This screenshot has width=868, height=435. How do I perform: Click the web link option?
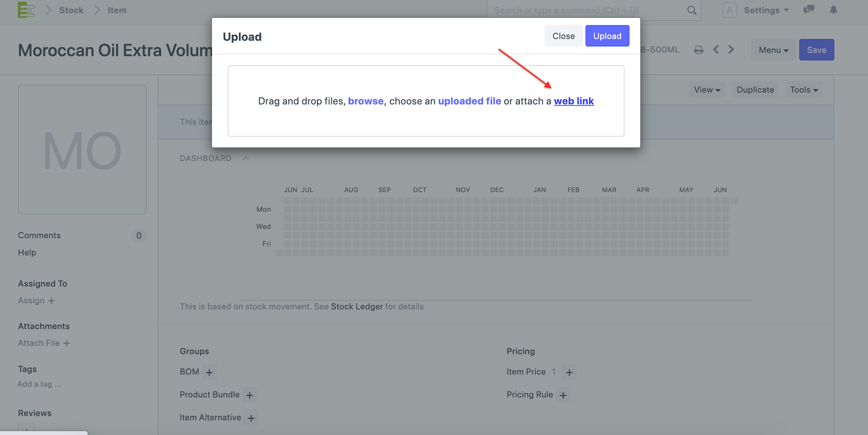pyautogui.click(x=574, y=101)
